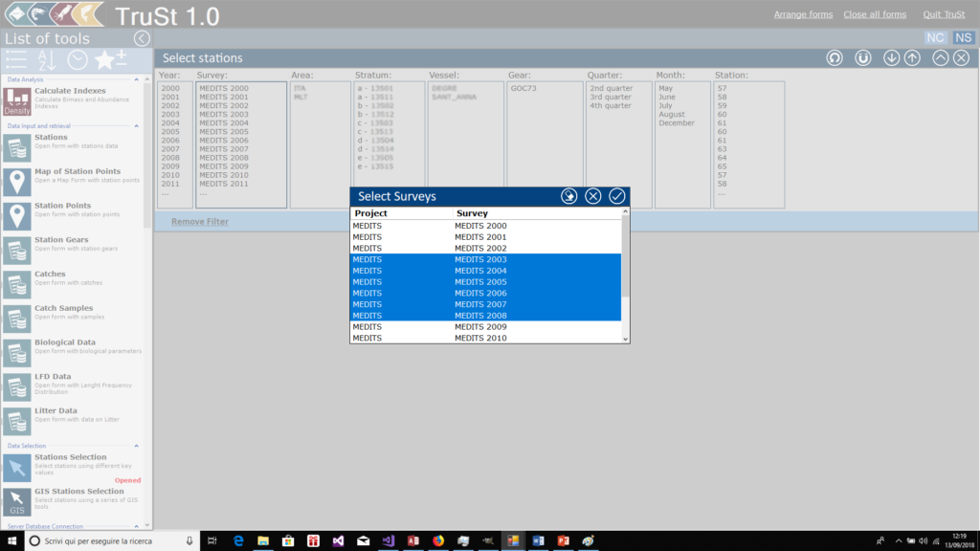The width and height of the screenshot is (980, 551).
Task: Open the Stations form icon
Action: (x=17, y=148)
